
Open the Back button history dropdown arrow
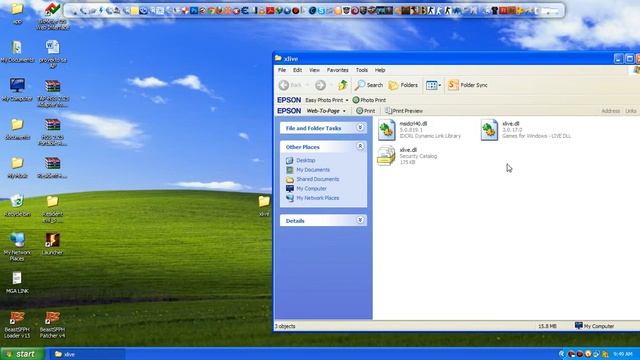click(307, 85)
